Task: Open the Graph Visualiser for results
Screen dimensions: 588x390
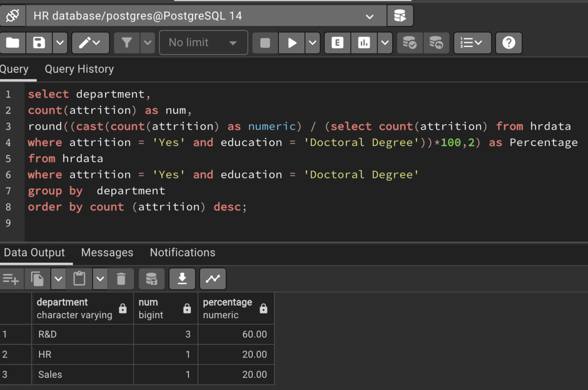Action: point(213,279)
